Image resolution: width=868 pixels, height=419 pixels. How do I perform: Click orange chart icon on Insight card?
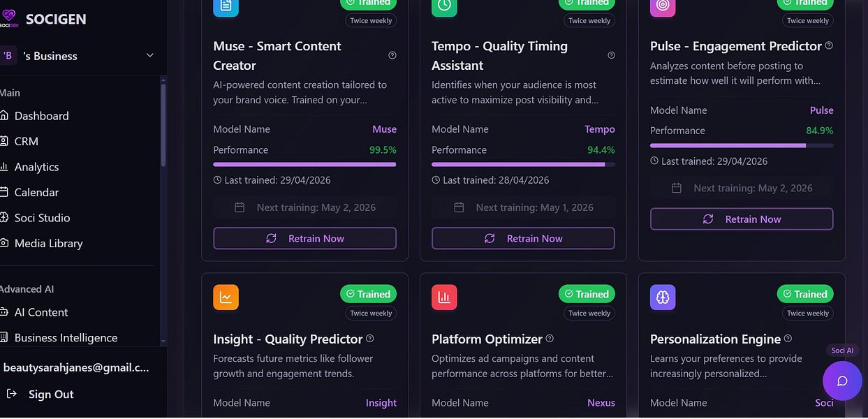pos(226,297)
